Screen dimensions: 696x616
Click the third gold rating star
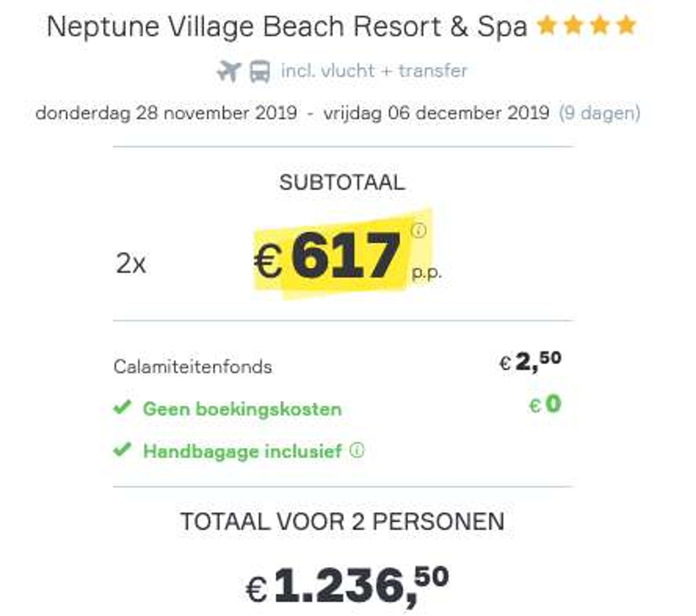(600, 26)
